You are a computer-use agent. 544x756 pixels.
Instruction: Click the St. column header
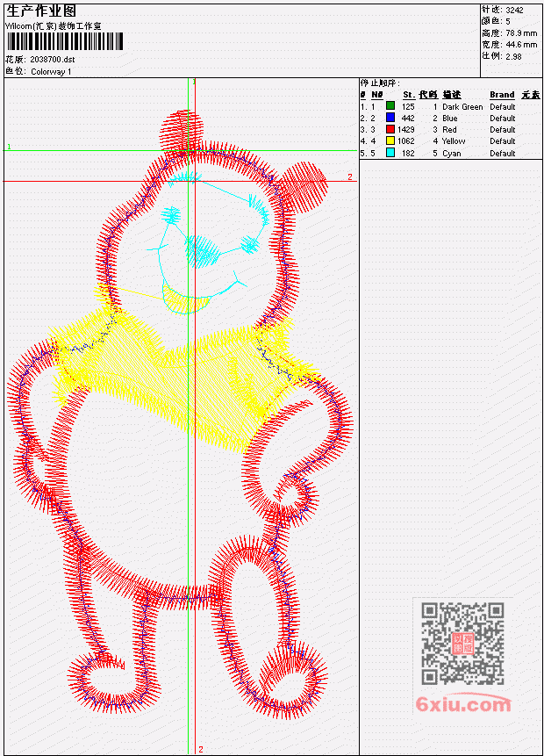coord(409,95)
